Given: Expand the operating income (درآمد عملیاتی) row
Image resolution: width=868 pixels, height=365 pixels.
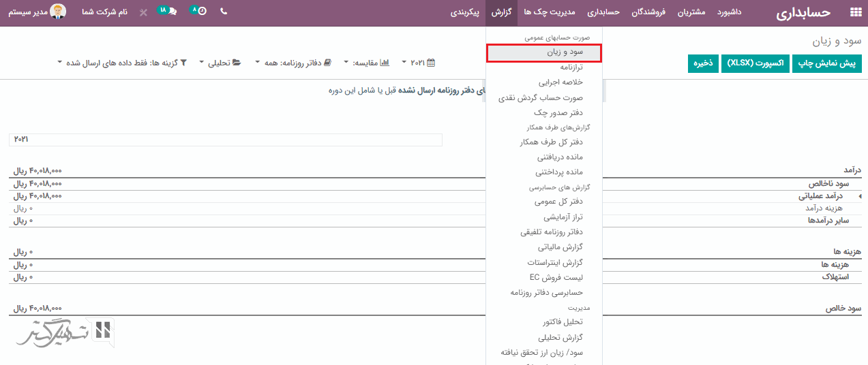Looking at the screenshot, I should tap(859, 196).
